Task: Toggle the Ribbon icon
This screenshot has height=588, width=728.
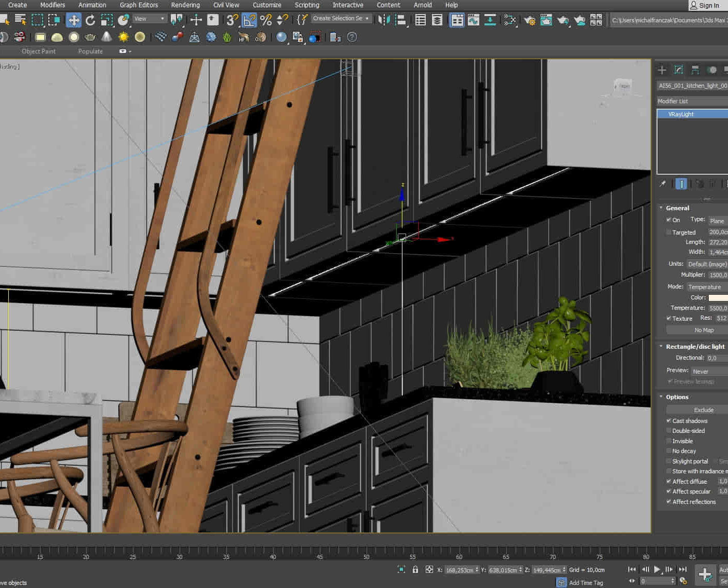Action: click(x=457, y=20)
